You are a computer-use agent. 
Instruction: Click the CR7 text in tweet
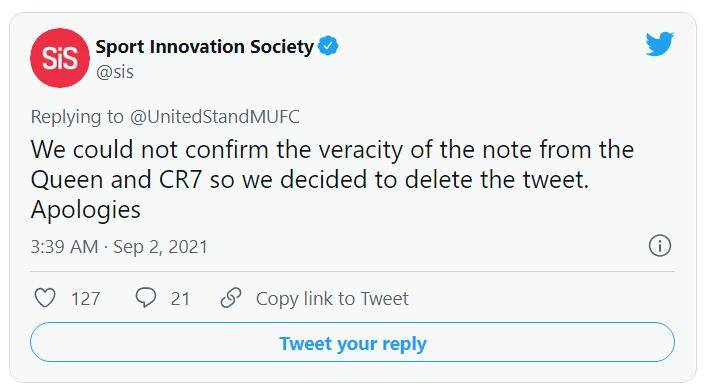180,180
